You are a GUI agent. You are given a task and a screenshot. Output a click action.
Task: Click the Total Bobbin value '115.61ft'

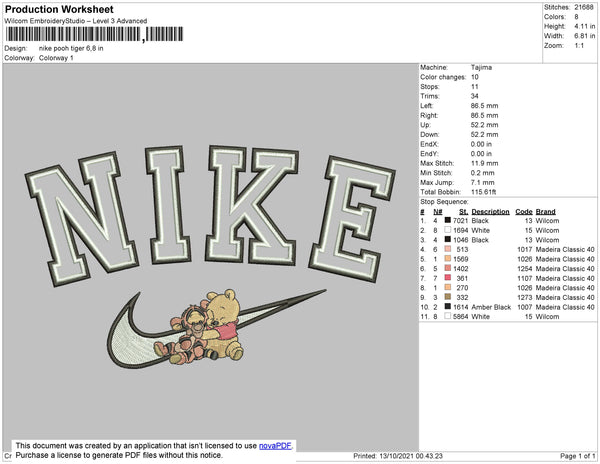(x=483, y=192)
